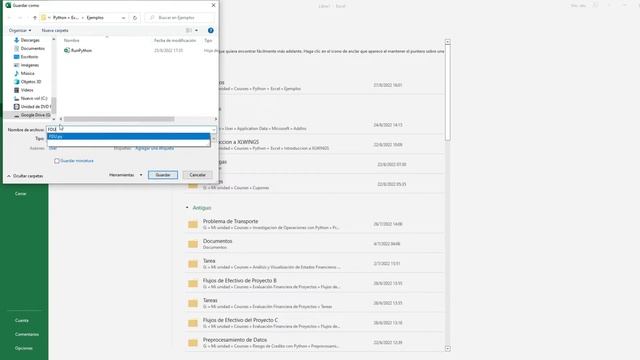Choose the highlighted file name suggestion
The image size is (640, 360).
129,136
